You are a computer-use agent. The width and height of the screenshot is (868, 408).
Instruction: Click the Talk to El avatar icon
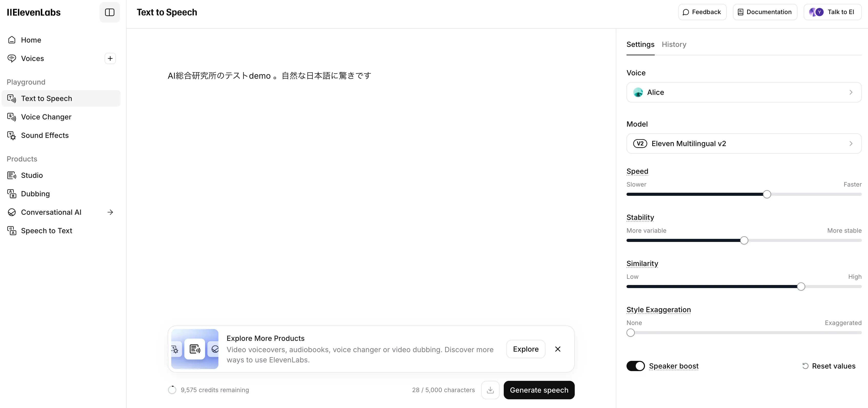click(816, 12)
